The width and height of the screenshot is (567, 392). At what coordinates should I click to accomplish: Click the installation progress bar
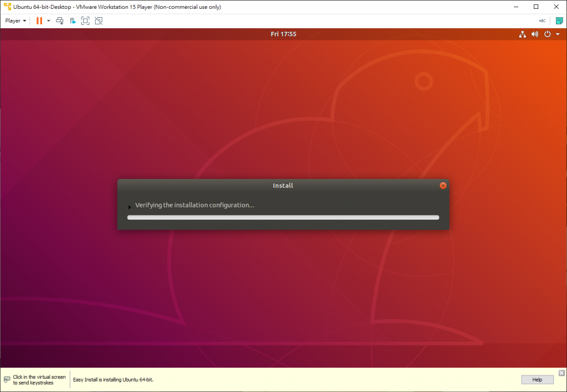[283, 218]
